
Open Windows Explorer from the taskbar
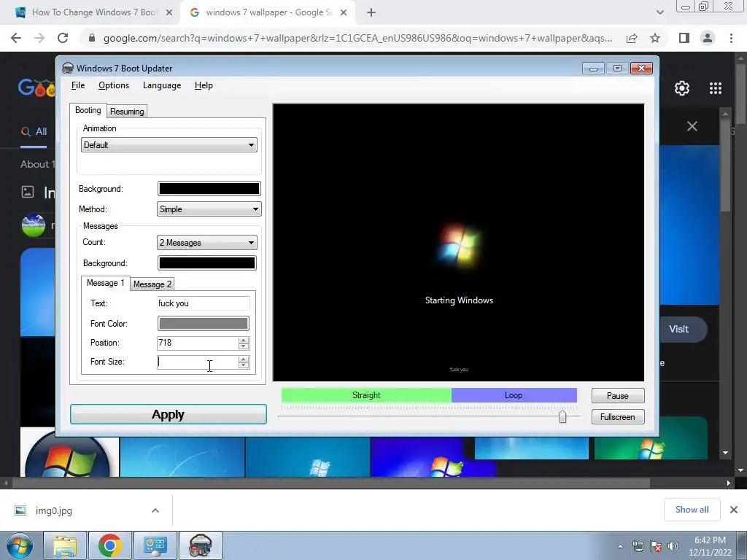(65, 545)
